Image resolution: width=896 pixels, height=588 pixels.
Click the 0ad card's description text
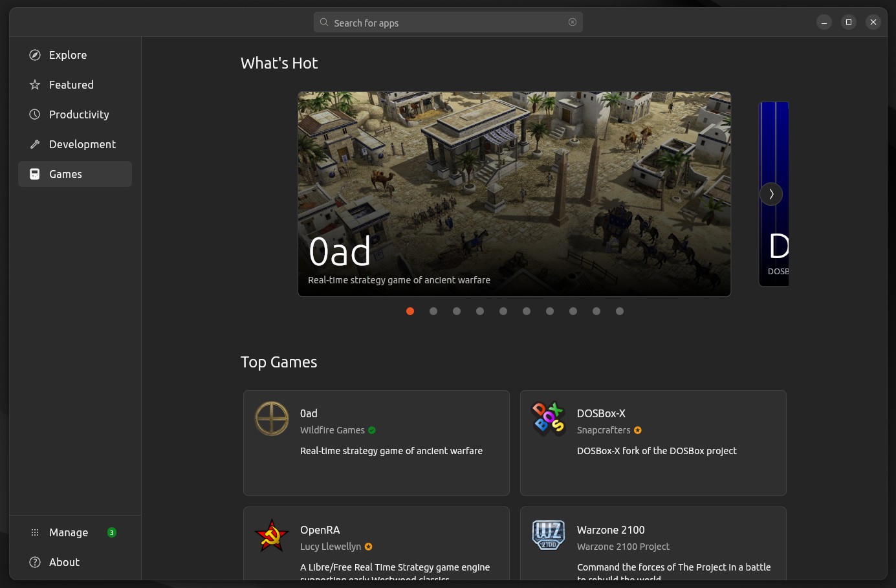(x=391, y=451)
